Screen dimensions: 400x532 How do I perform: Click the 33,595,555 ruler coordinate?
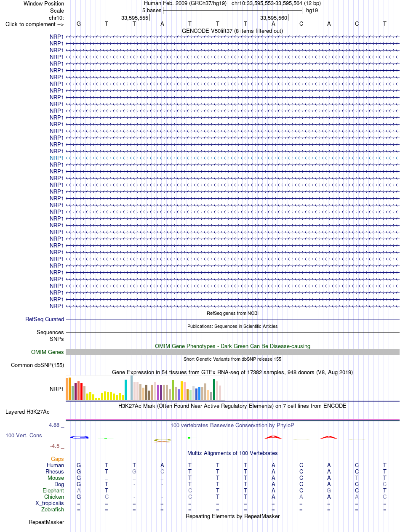point(135,18)
